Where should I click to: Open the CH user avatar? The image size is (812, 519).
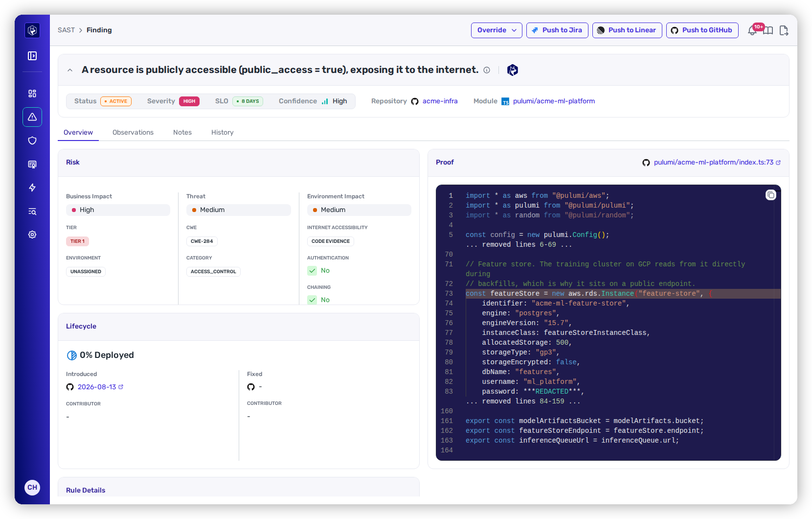click(32, 487)
